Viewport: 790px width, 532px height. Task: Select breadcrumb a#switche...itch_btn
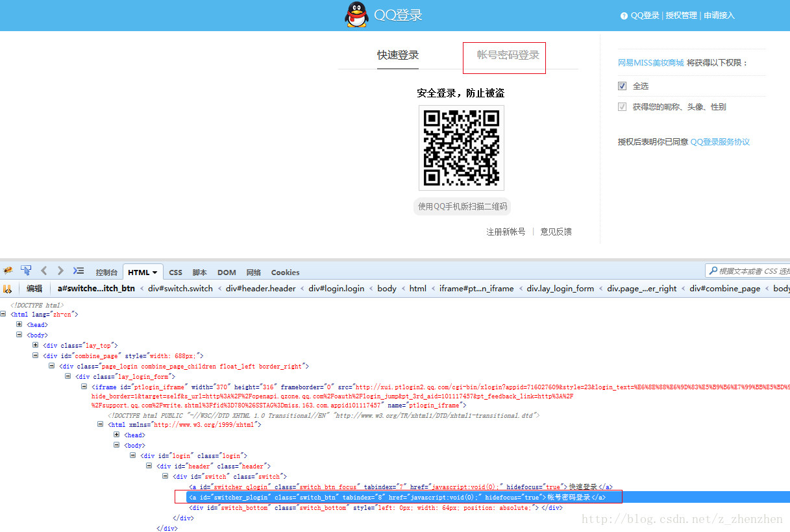coord(97,289)
